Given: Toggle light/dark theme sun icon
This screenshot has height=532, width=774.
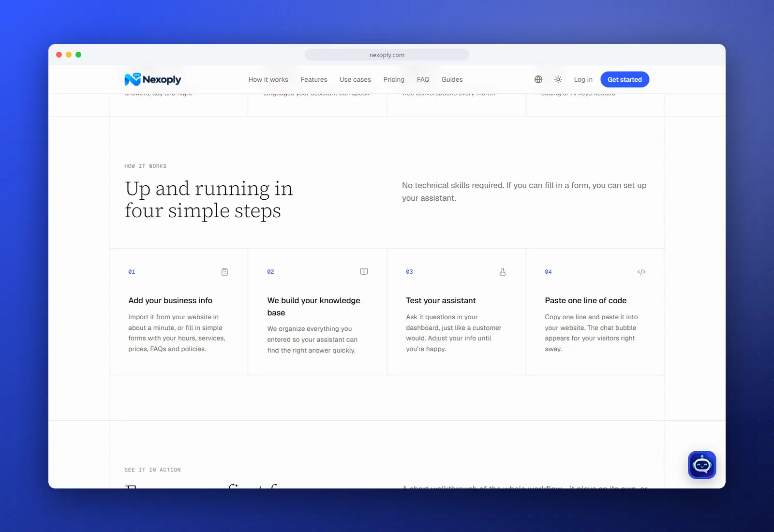Looking at the screenshot, I should pos(558,79).
